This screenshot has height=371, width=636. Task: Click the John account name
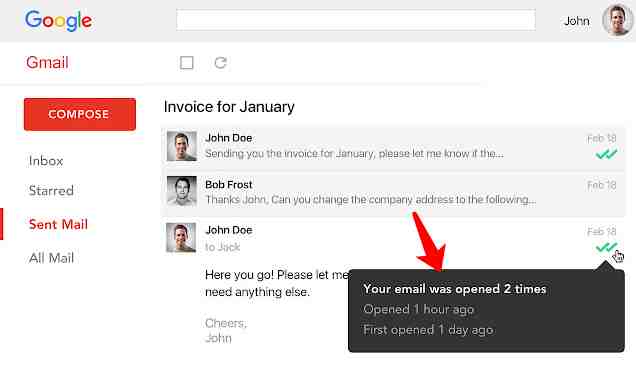pos(576,21)
